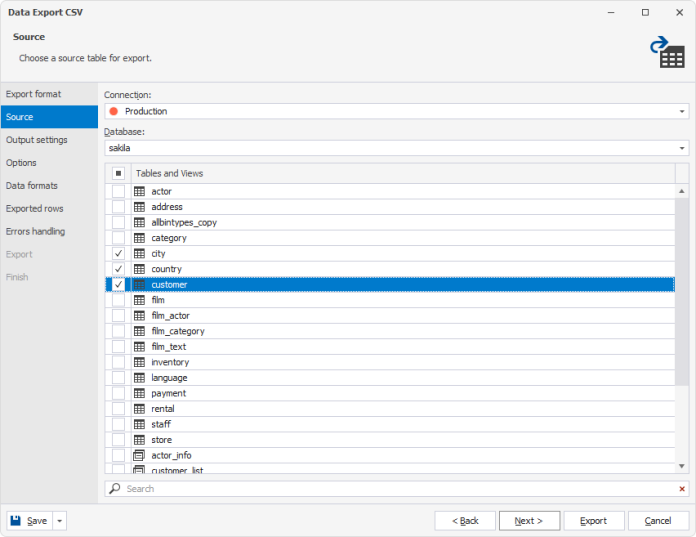Click the payment table icon
The image size is (696, 537).
(140, 393)
